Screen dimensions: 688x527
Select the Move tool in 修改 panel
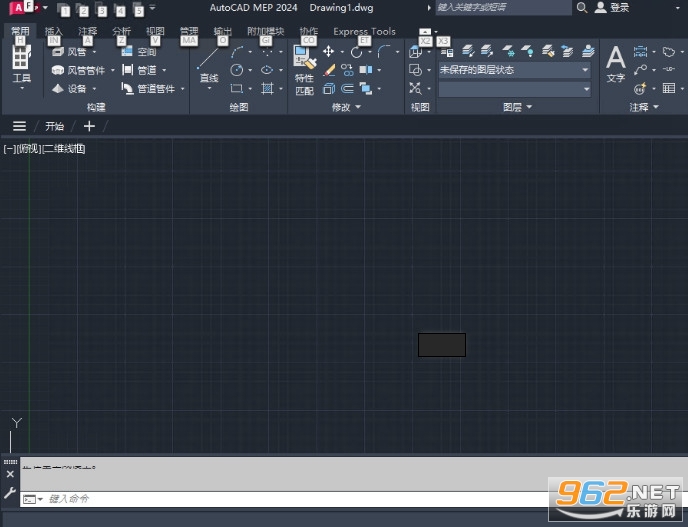(328, 52)
